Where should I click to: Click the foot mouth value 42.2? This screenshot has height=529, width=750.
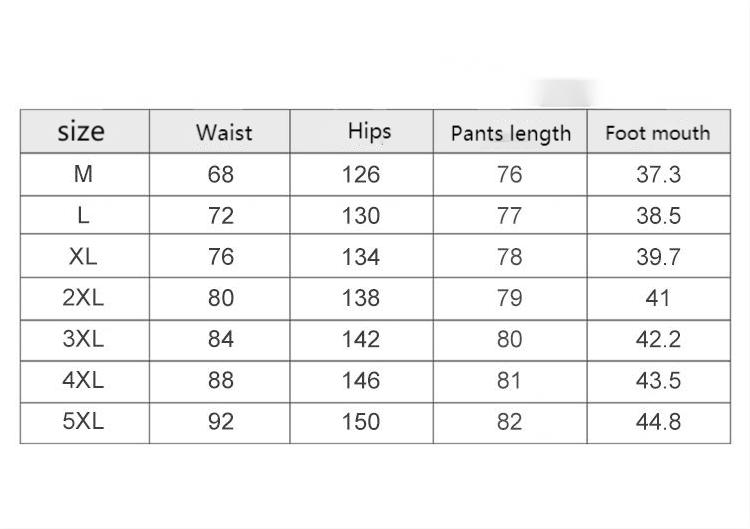[658, 338]
